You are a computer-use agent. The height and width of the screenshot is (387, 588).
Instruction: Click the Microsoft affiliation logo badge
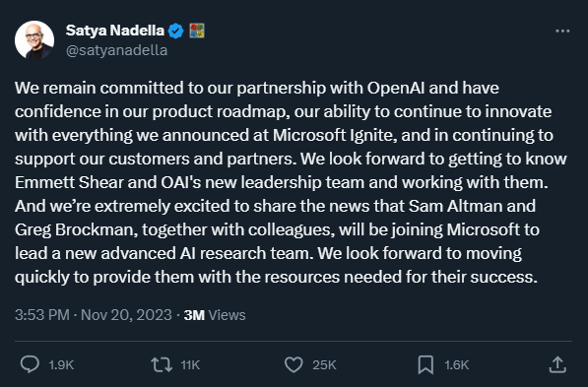coord(197,31)
